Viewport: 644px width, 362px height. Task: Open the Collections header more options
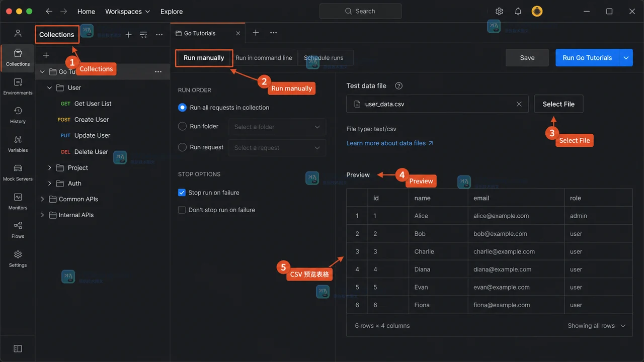click(x=159, y=35)
